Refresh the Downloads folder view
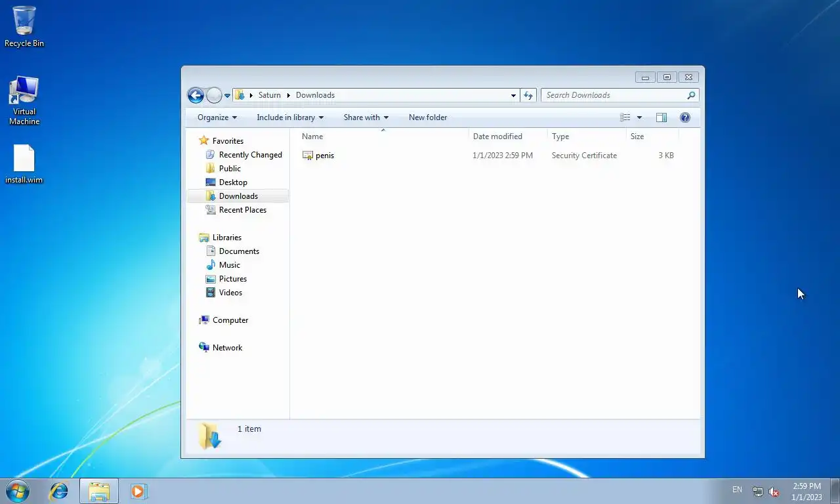This screenshot has width=840, height=504. (x=528, y=95)
